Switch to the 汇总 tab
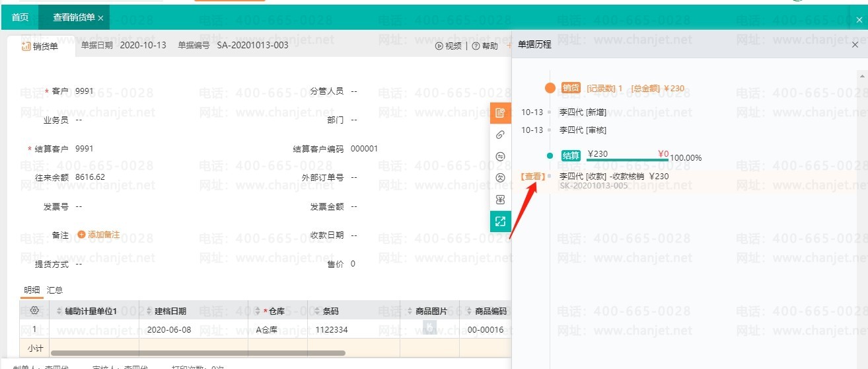 coord(55,290)
